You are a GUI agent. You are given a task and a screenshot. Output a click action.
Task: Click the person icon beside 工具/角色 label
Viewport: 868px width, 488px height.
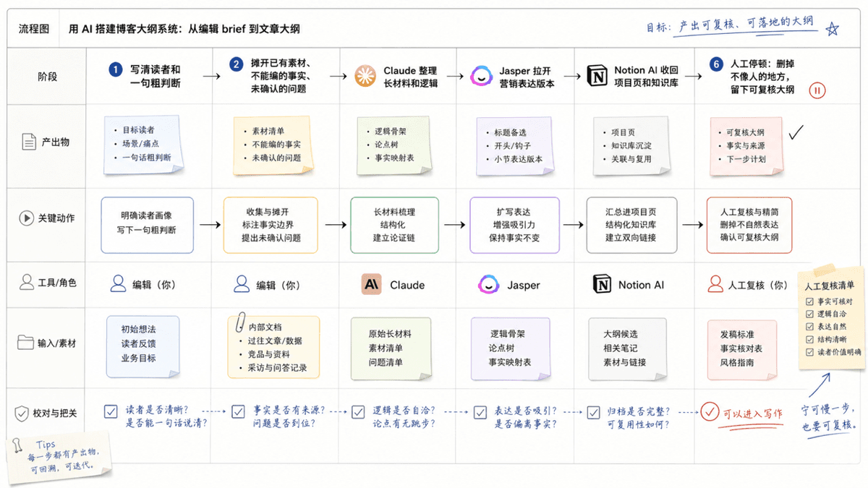27,282
